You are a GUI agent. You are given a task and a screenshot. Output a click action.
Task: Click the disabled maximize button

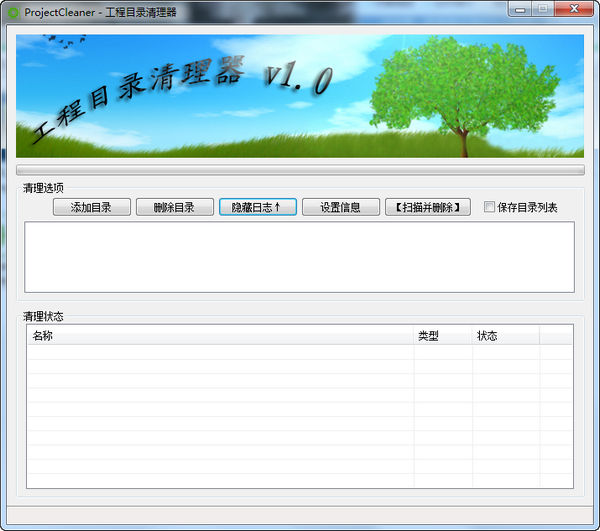tap(543, 9)
